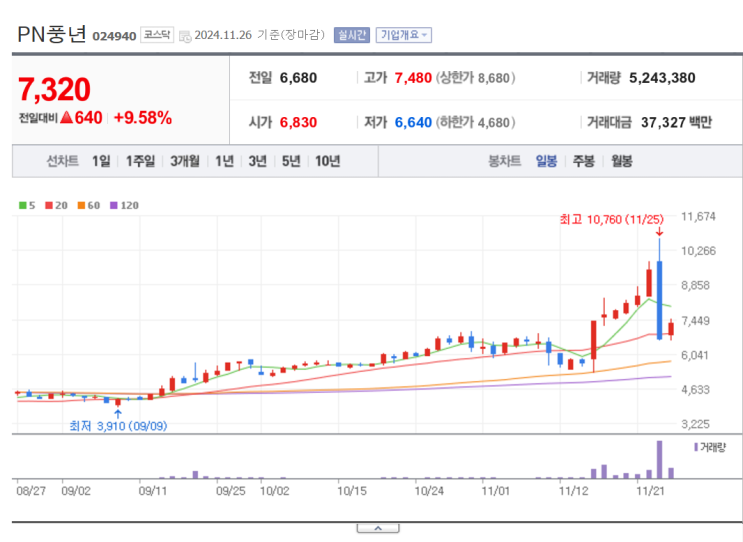Click the 최고 10,760 (11/25) marker

click(611, 219)
